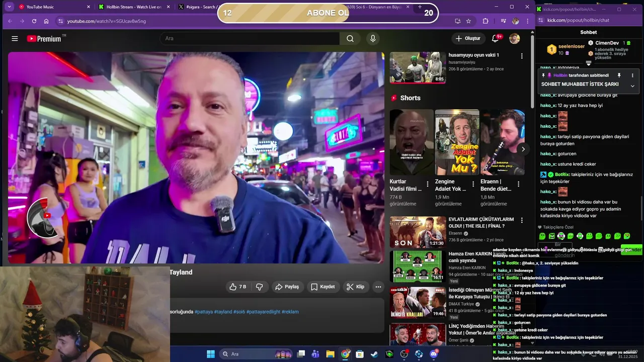Click the Oluştur create button
Screen dimensions: 644x362
468,39
